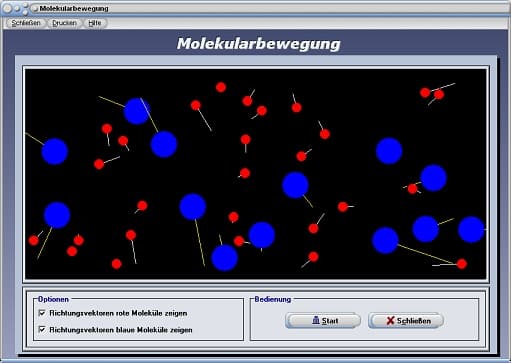Click the Optionen group label
The height and width of the screenshot is (363, 511).
click(53, 299)
